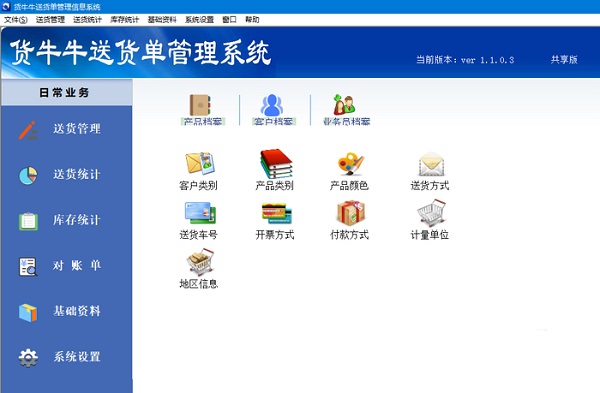Click the 产品颜色 label
This screenshot has width=600, height=393.
[x=349, y=186]
